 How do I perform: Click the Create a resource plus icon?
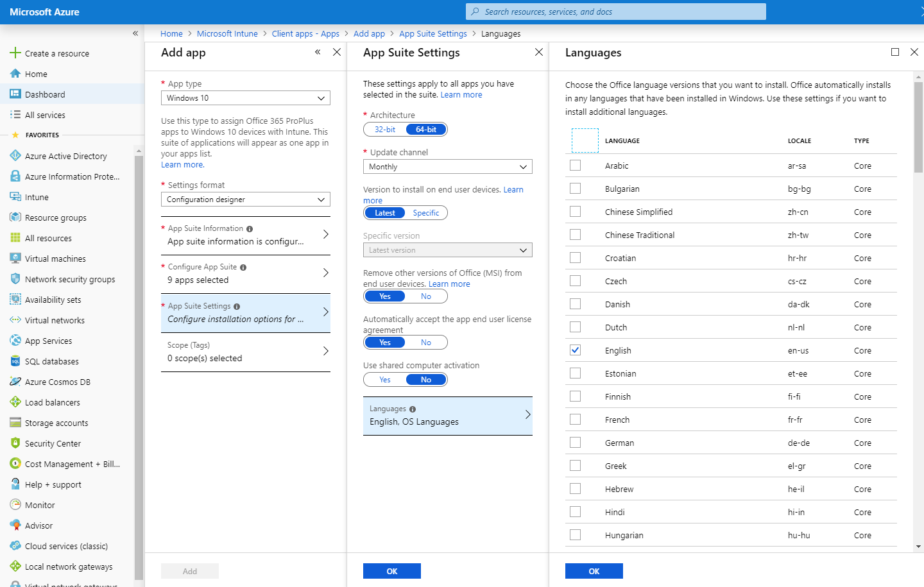click(15, 53)
